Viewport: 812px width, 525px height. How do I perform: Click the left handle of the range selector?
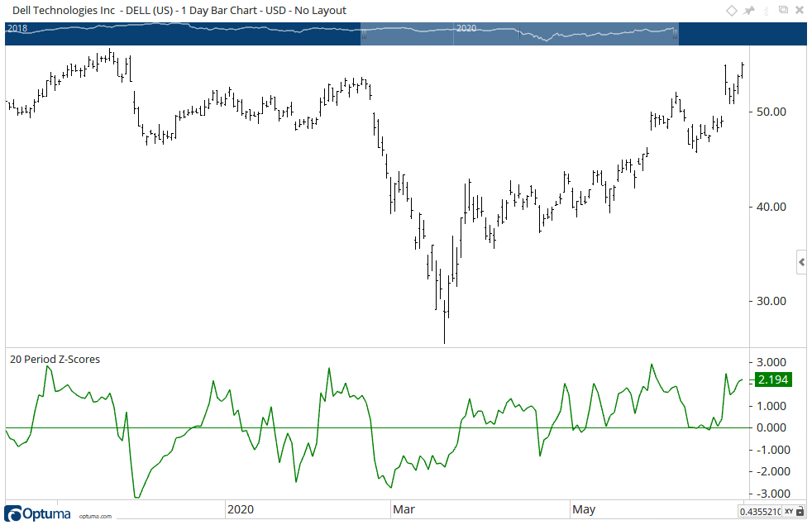(x=364, y=34)
